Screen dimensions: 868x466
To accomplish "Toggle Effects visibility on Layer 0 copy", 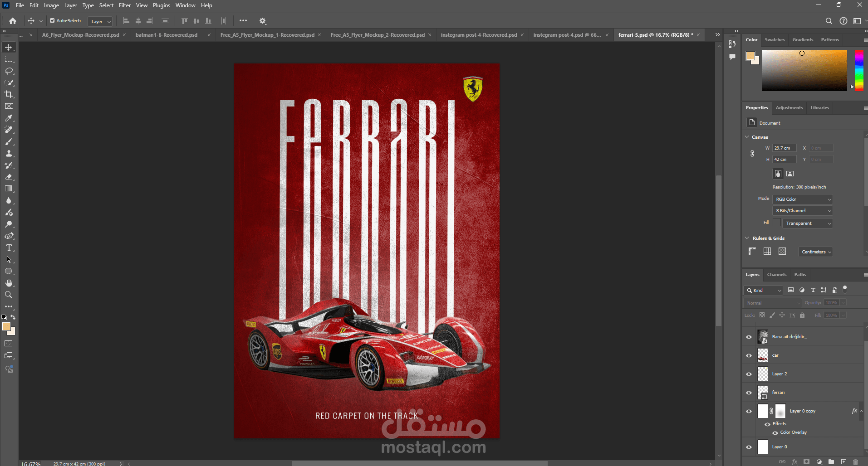I will (767, 424).
